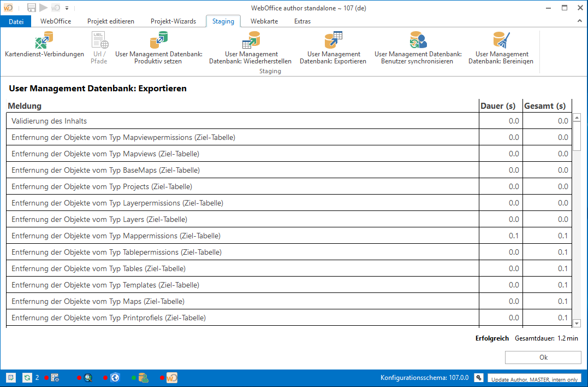This screenshot has height=387, width=588.
Task: Click the Update Author, MASTER link
Action: [534, 378]
